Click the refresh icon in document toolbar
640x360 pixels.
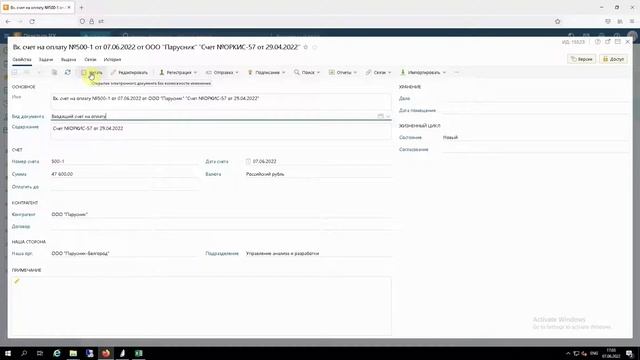pyautogui.click(x=68, y=72)
